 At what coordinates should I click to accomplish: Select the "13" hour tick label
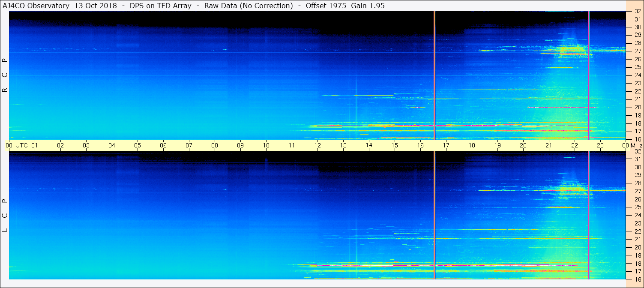coord(343,145)
